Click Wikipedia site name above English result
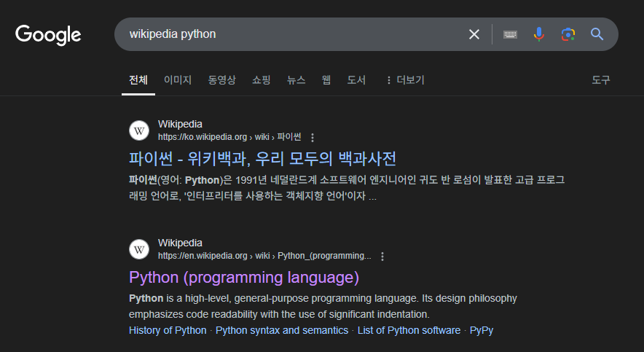The width and height of the screenshot is (644, 352). coord(180,243)
